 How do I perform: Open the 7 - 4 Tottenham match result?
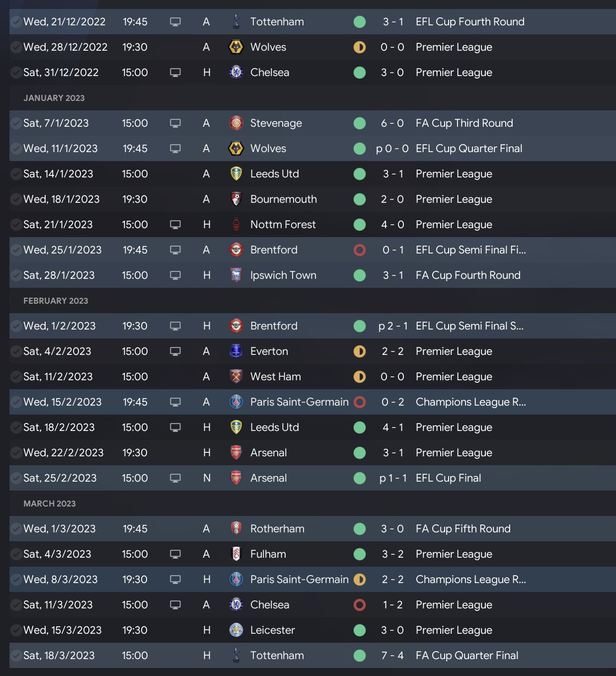(x=392, y=656)
